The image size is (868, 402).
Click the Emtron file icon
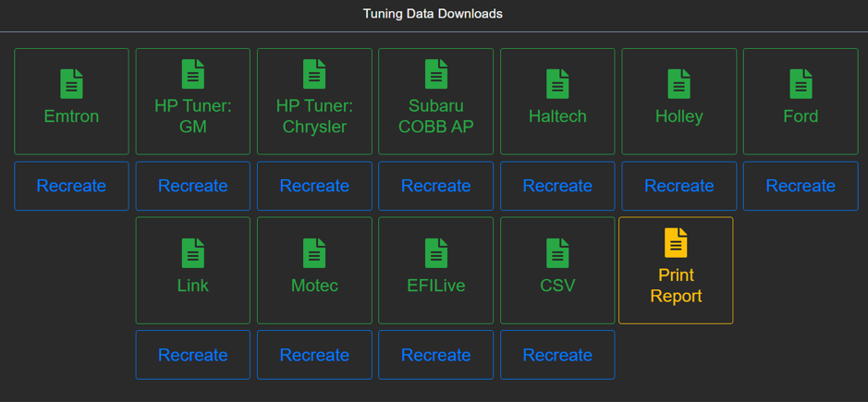tap(71, 84)
